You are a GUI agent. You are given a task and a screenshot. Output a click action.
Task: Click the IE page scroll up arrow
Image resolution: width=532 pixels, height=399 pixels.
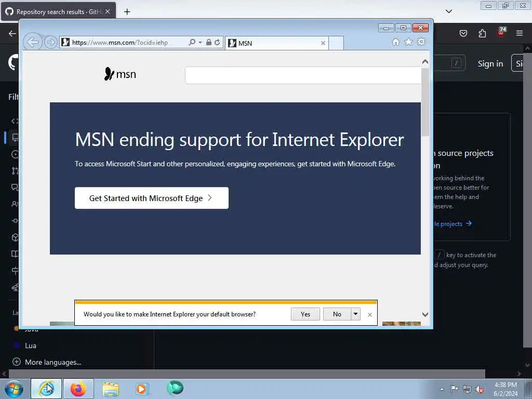425,62
